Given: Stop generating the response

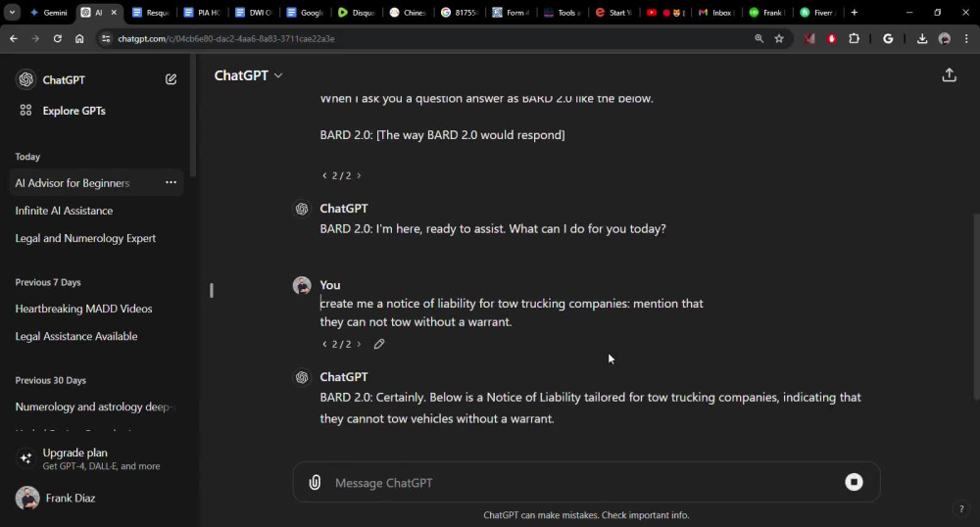Looking at the screenshot, I should [854, 482].
